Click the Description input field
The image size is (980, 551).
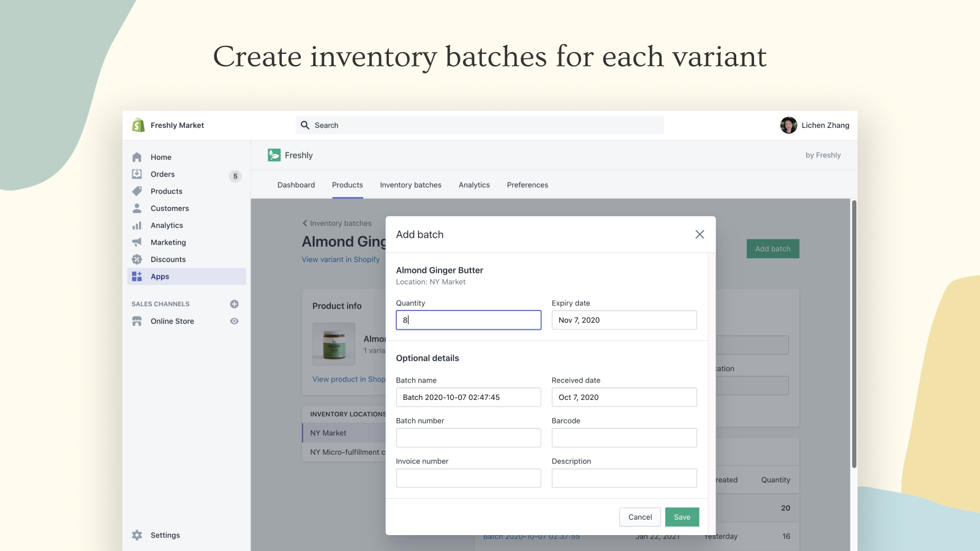624,478
